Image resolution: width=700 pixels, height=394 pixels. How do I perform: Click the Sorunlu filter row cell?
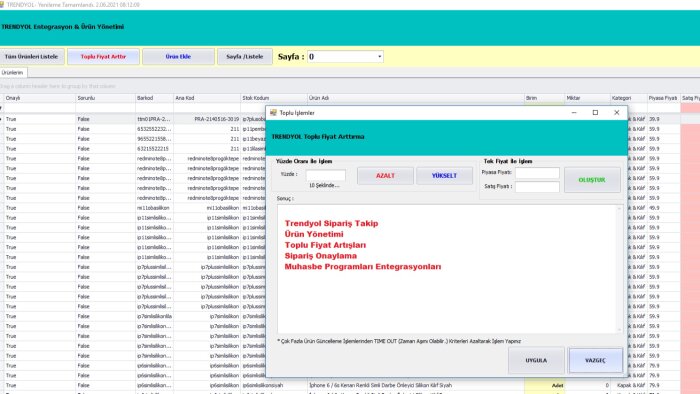(105, 108)
